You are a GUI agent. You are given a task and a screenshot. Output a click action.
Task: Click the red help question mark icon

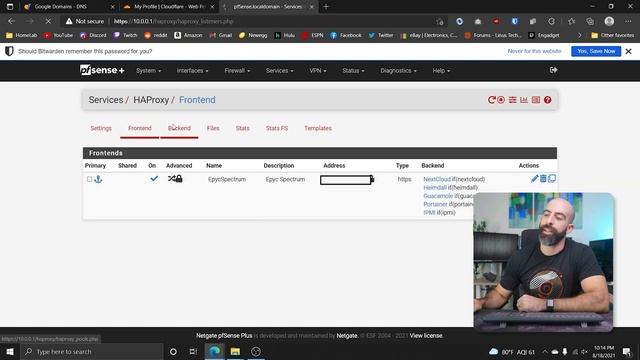pos(547,100)
